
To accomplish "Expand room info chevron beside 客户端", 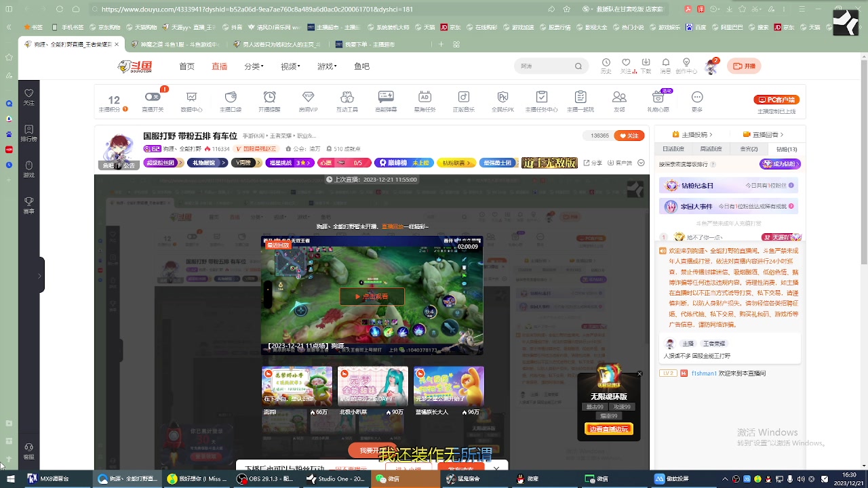I will tap(641, 163).
